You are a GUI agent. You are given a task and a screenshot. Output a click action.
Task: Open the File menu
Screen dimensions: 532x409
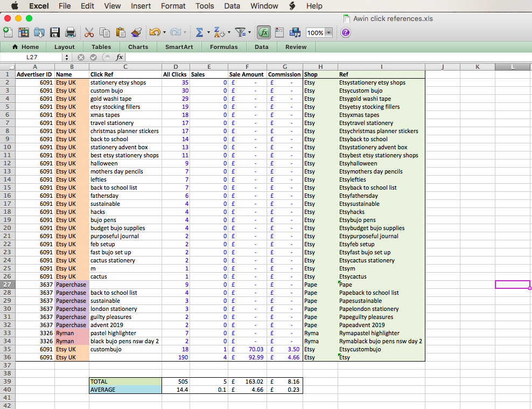click(65, 6)
